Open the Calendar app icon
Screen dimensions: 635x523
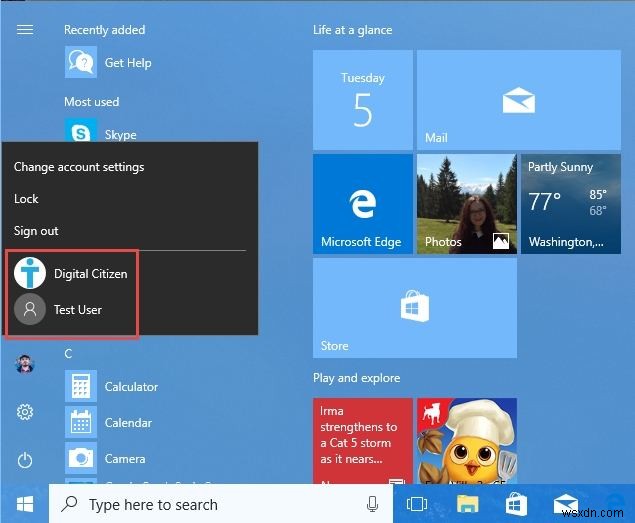(81, 422)
